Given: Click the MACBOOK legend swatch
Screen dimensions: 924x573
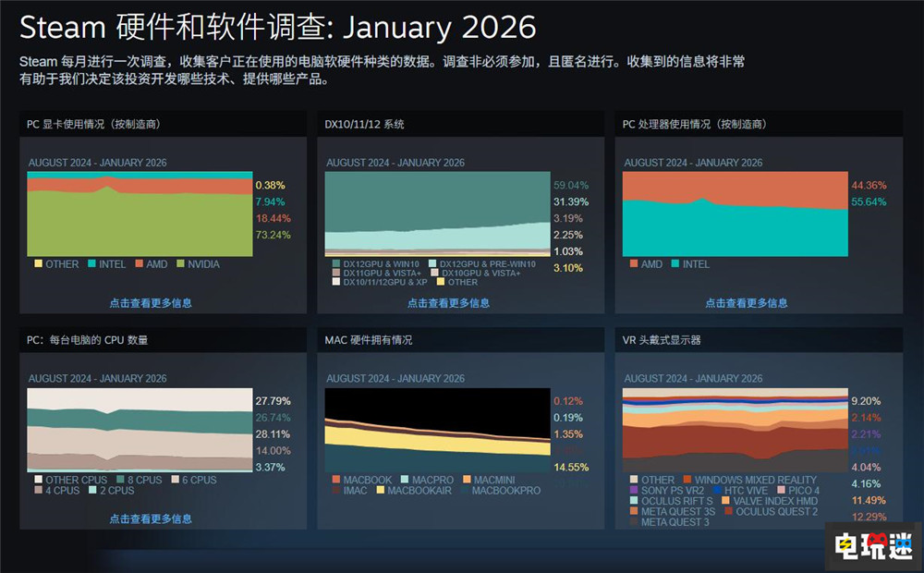Looking at the screenshot, I should coord(336,480).
